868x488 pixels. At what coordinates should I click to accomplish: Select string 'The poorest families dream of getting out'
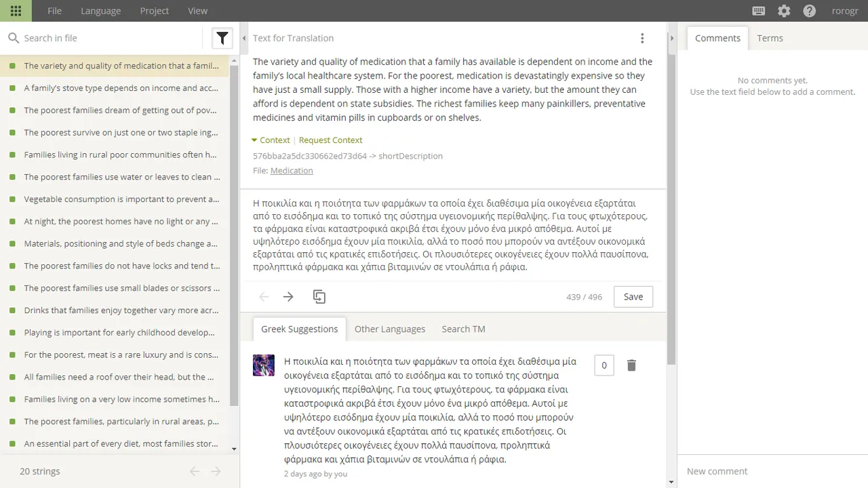115,110
